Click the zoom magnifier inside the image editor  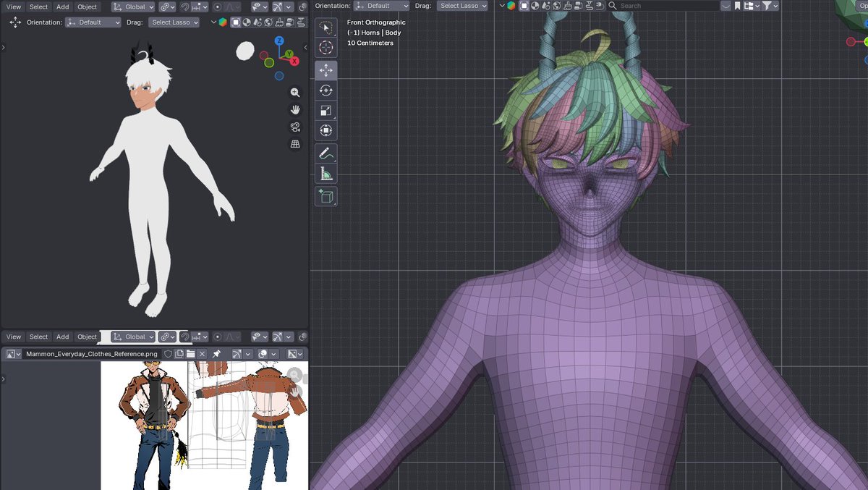pos(295,374)
